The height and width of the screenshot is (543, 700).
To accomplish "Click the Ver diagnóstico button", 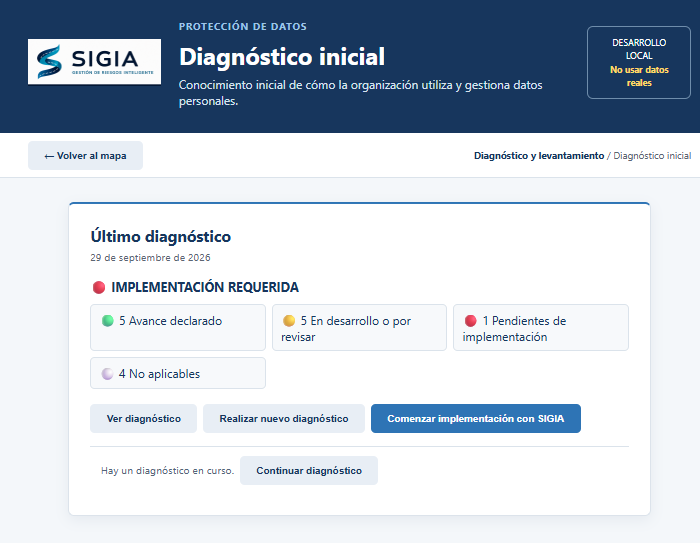I will 143,418.
